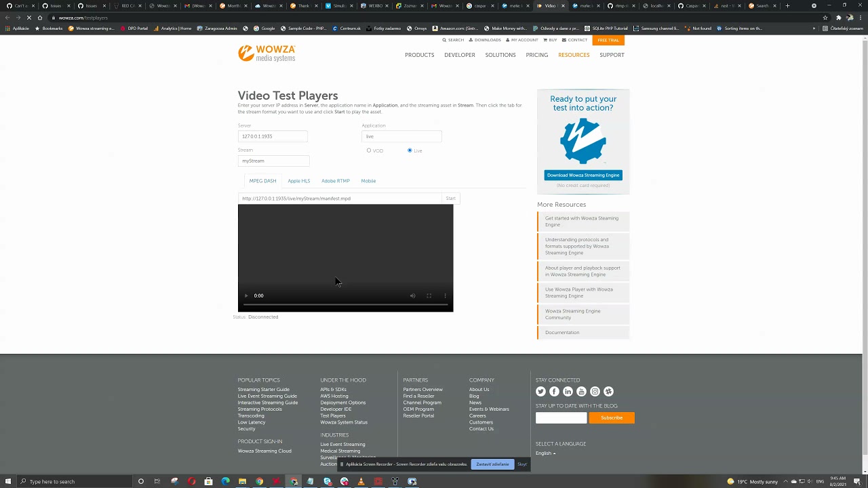Open the Solutions menu
This screenshot has height=488, width=868.
[x=500, y=55]
